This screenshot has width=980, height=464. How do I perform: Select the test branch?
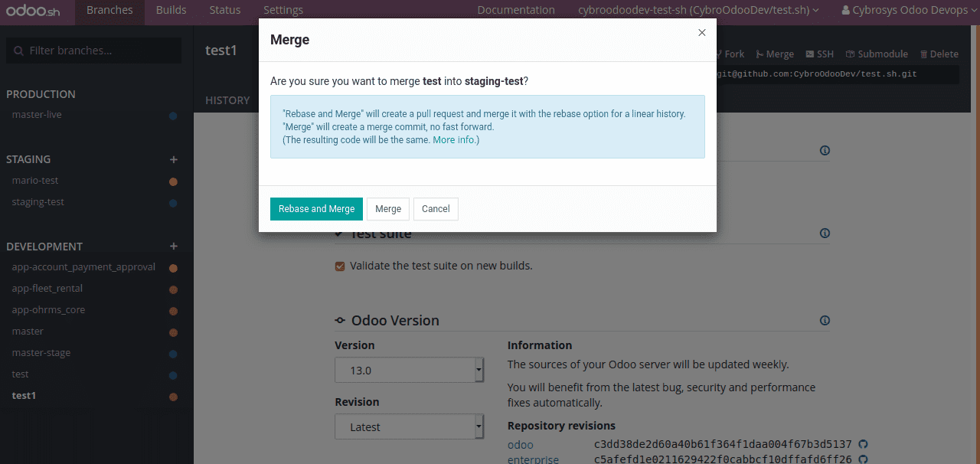pos(21,374)
